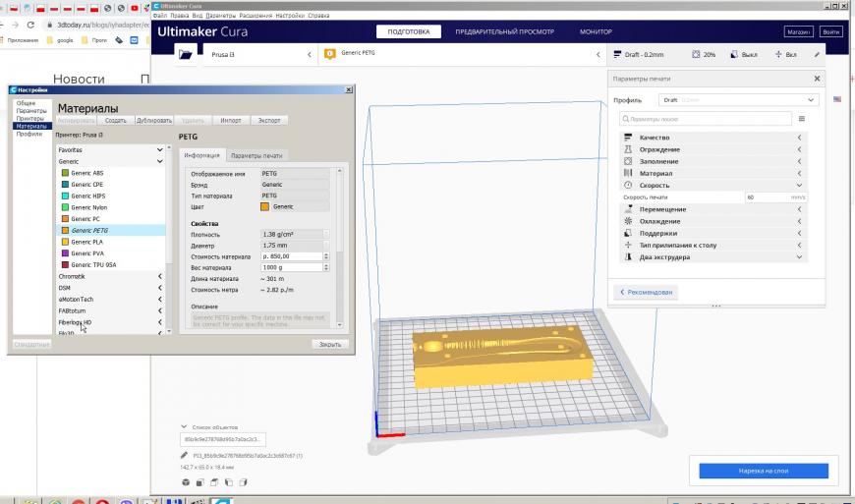The height and width of the screenshot is (504, 855).
Task: Click the Закрыть button in settings dialog
Action: [330, 345]
